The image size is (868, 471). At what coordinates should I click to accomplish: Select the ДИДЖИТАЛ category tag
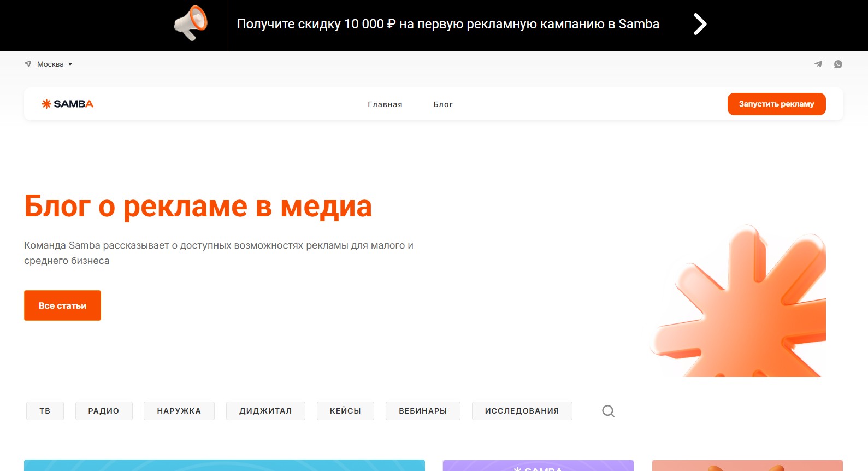[x=265, y=411]
